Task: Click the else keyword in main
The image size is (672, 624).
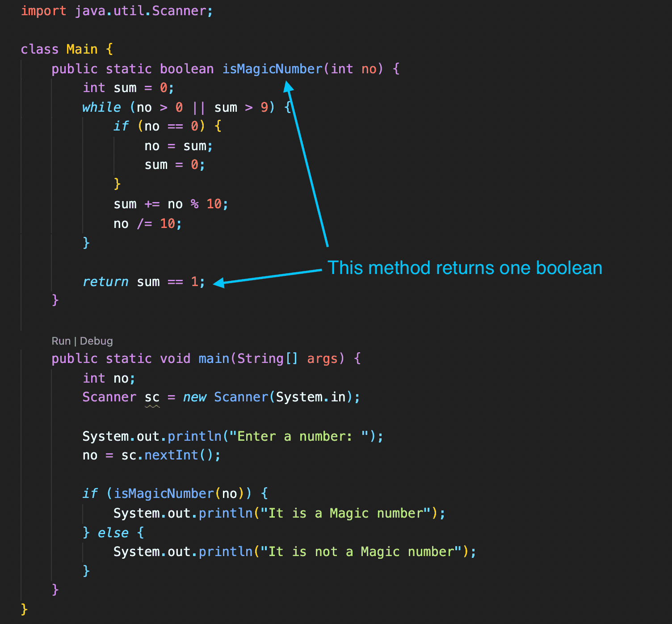Action: (113, 532)
